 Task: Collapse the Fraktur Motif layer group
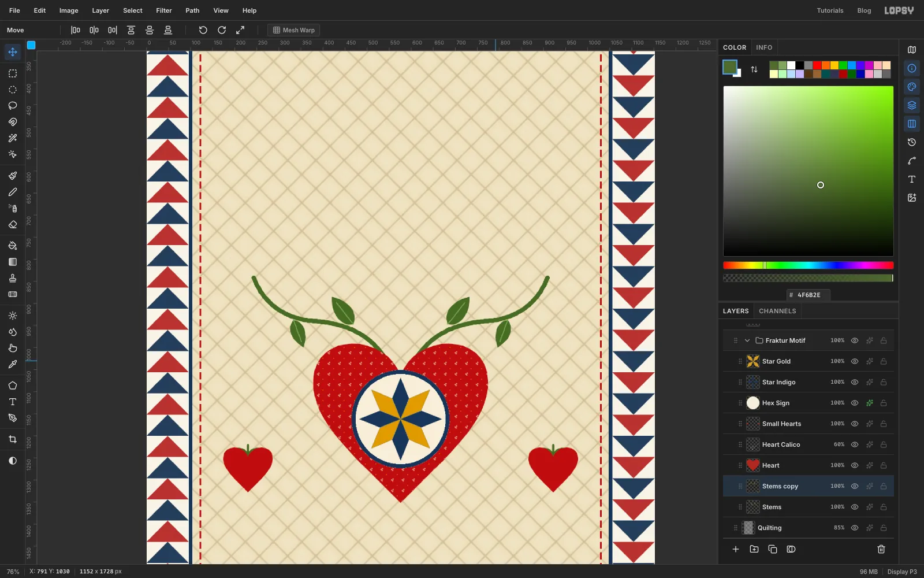tap(747, 340)
